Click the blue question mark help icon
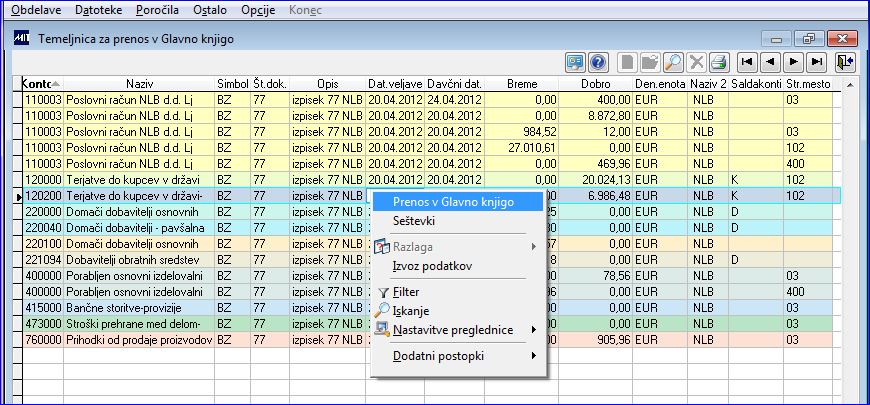This screenshot has height=405, width=870. (598, 62)
